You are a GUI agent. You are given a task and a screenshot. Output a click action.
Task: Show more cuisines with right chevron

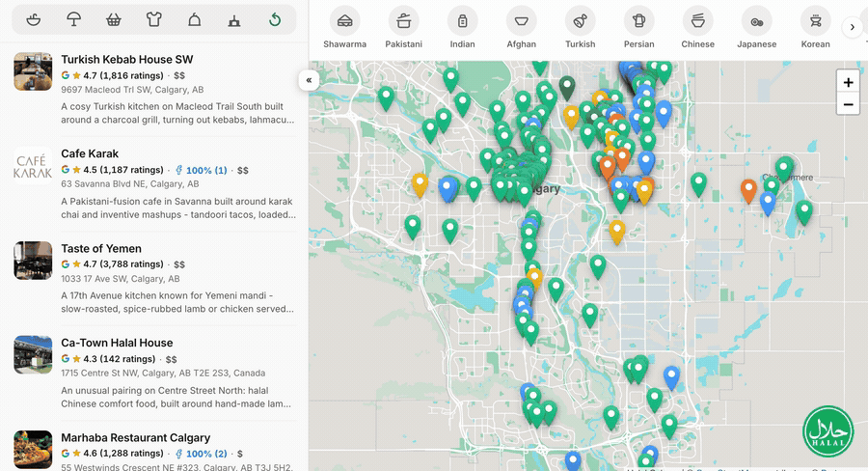click(x=853, y=27)
